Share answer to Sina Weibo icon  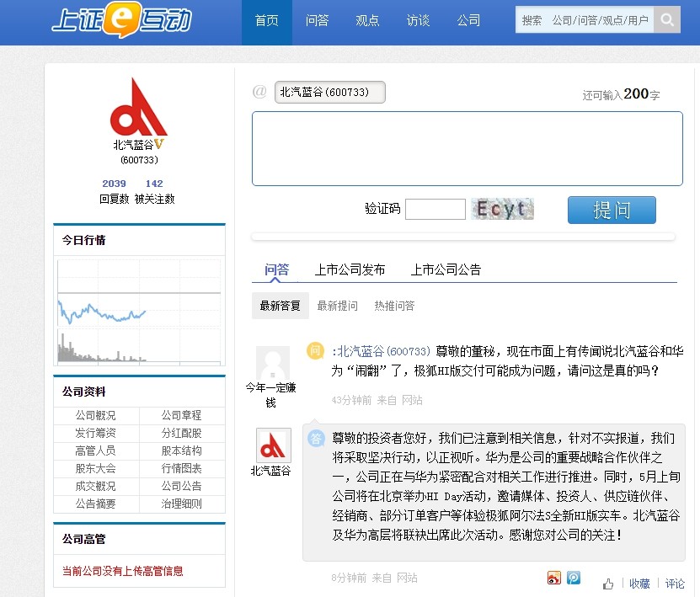553,578
